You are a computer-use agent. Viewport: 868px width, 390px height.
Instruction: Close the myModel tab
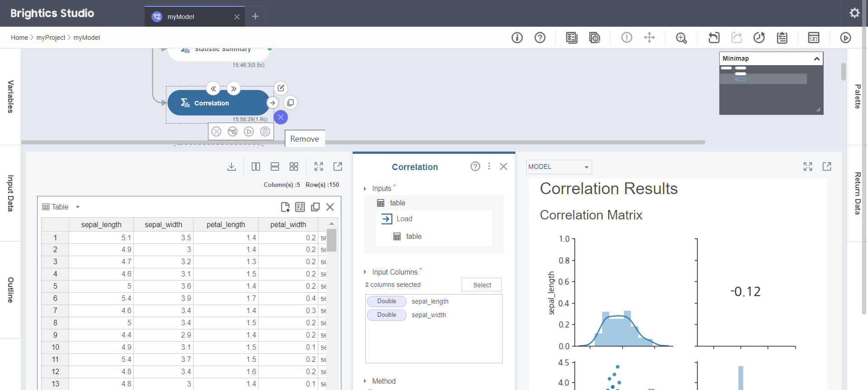pyautogui.click(x=237, y=17)
